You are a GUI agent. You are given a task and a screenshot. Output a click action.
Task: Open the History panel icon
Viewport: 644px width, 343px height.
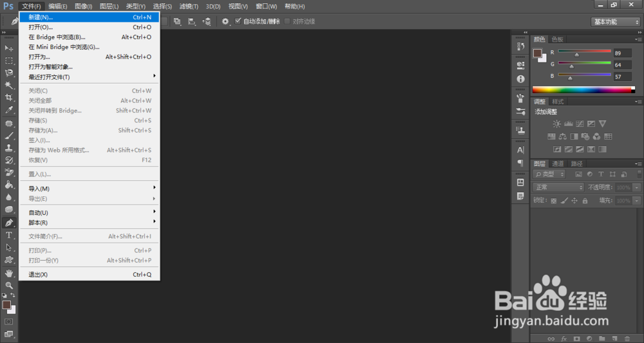[x=520, y=46]
